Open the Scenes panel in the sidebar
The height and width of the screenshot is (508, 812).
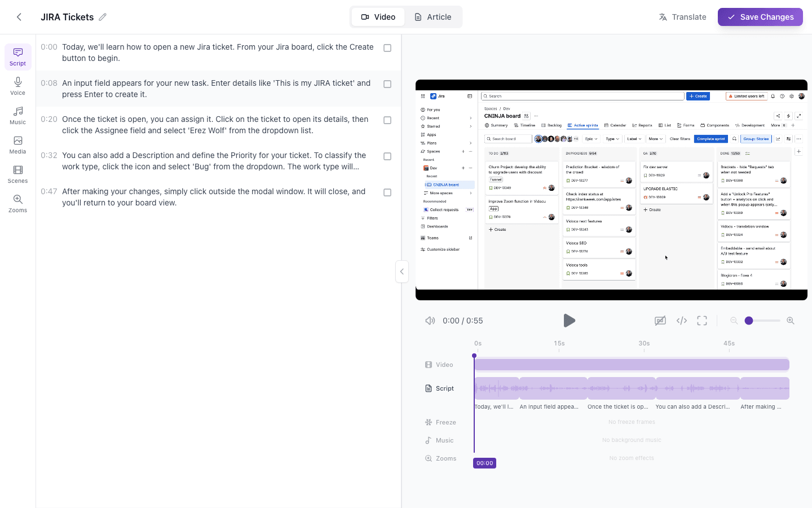click(x=17, y=174)
